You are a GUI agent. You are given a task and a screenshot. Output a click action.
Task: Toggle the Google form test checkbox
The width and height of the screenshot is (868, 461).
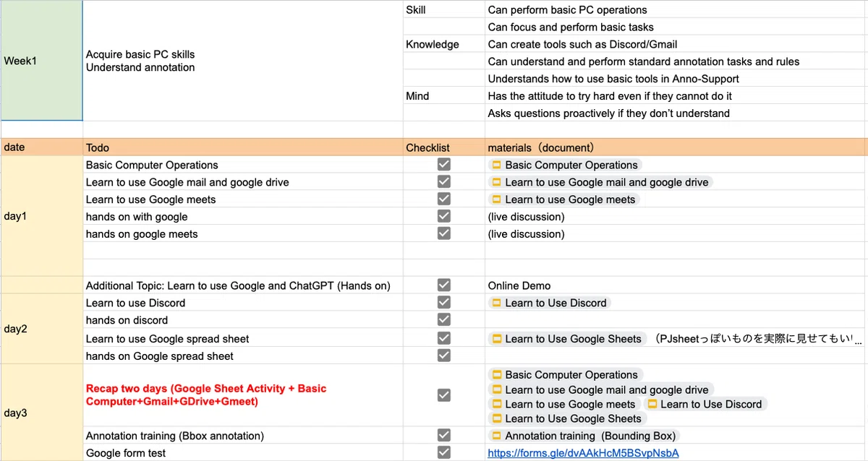[x=444, y=452]
